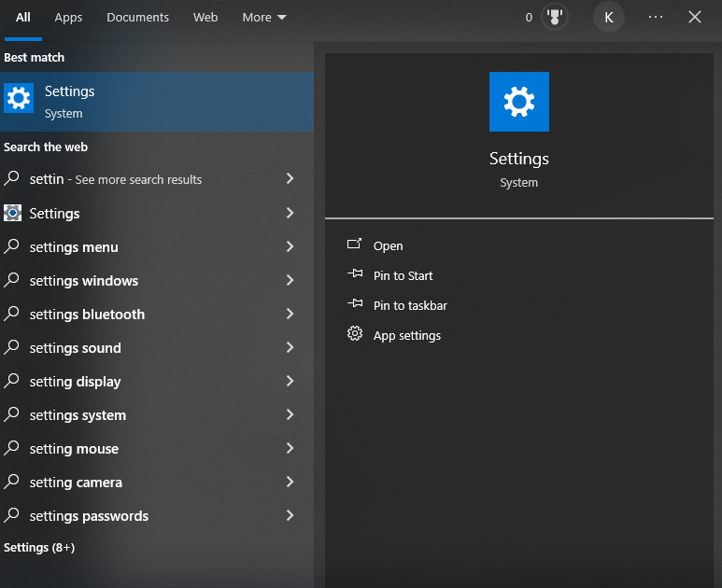Viewport: 722px width, 588px height.
Task: Open the Settings System best match result
Action: click(157, 102)
